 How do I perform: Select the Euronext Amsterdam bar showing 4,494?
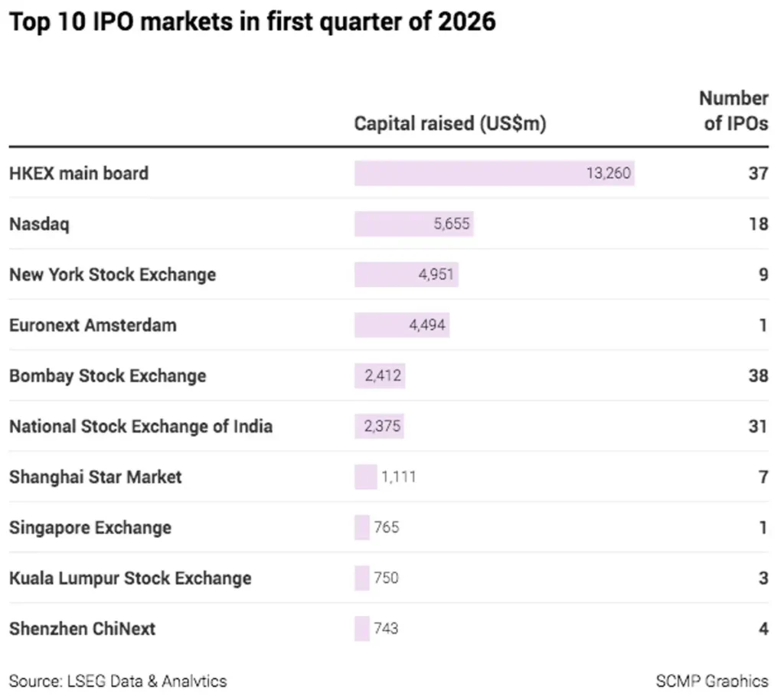(x=401, y=325)
